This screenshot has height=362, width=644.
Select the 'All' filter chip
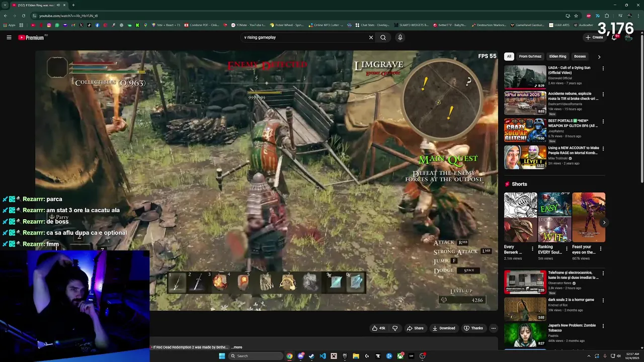509,56
